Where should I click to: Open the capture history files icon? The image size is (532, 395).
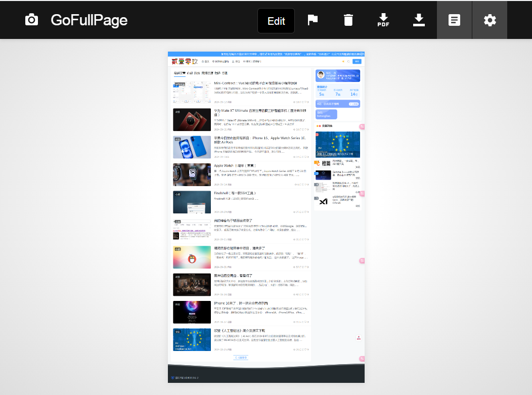point(454,20)
